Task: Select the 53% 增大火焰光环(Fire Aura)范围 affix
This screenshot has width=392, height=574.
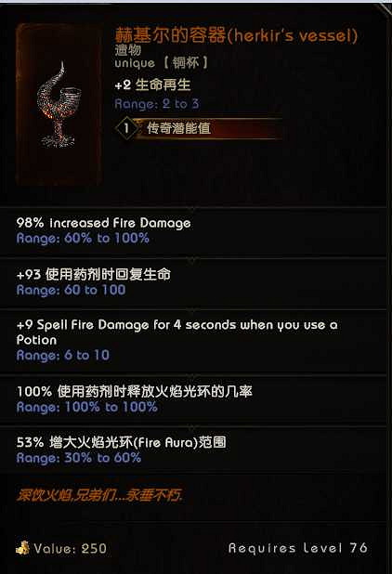Action: (x=121, y=442)
